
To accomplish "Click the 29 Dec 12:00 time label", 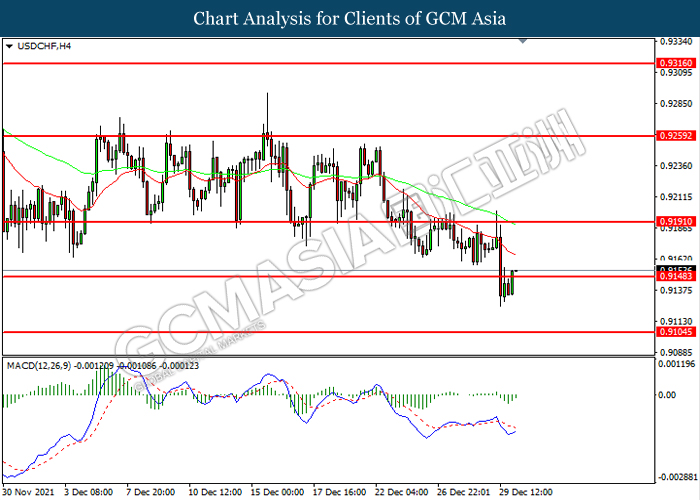I will [x=526, y=492].
